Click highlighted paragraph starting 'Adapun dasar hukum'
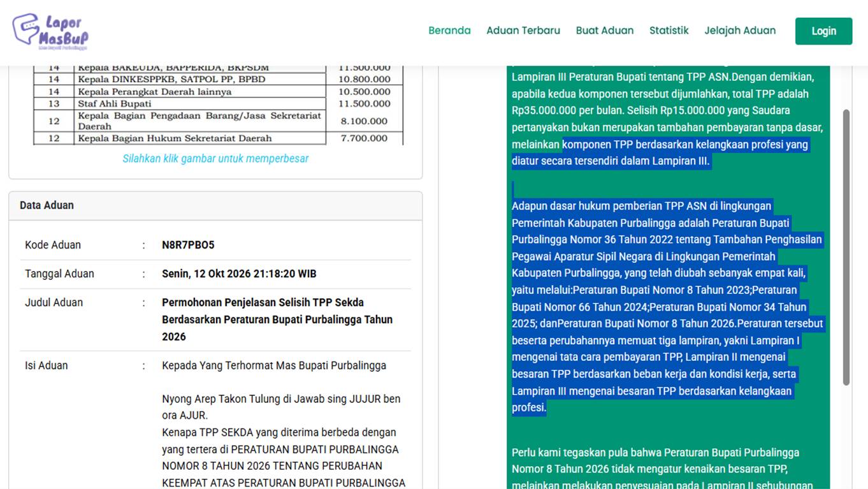The height and width of the screenshot is (489, 868). click(x=667, y=307)
